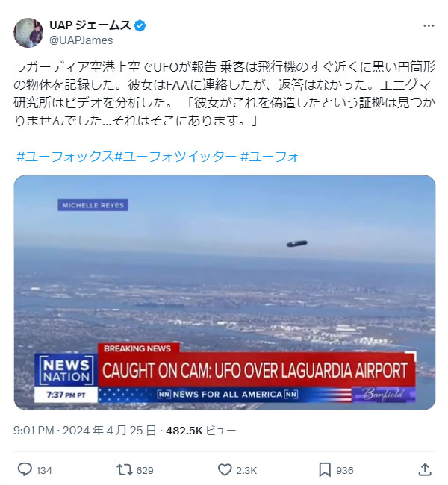Open the UAP James profile avatar
This screenshot has height=485, width=448.
28,33
